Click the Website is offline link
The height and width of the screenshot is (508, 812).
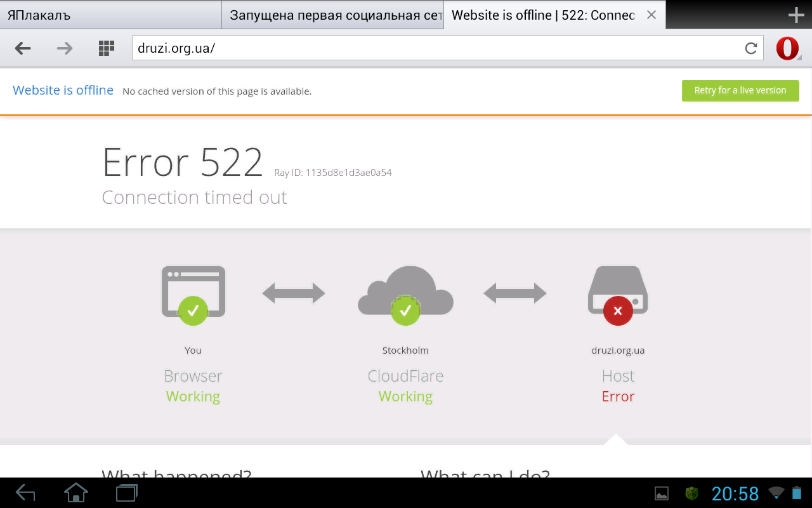63,90
